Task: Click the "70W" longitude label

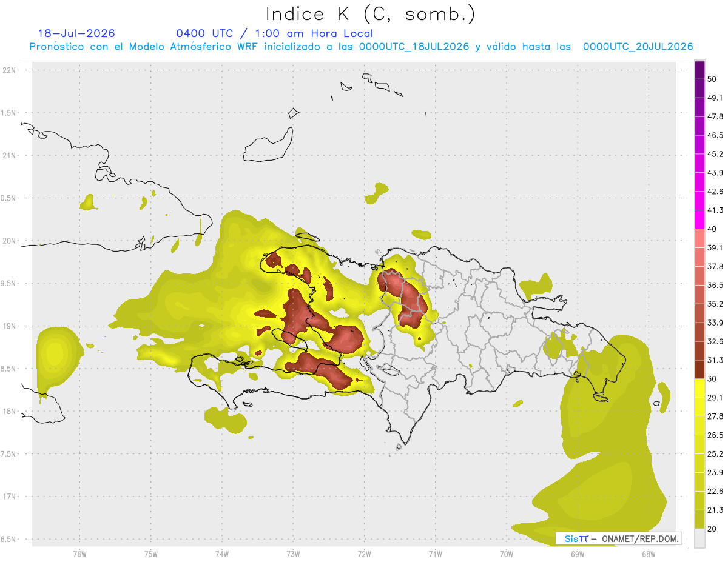Action: pos(506,554)
